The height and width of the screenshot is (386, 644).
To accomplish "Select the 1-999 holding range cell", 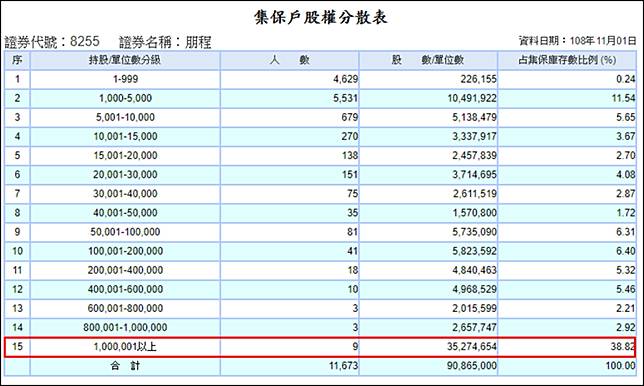I will pos(125,79).
